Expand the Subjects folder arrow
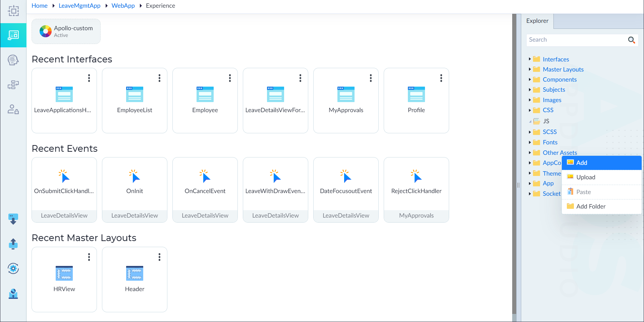 [x=530, y=90]
